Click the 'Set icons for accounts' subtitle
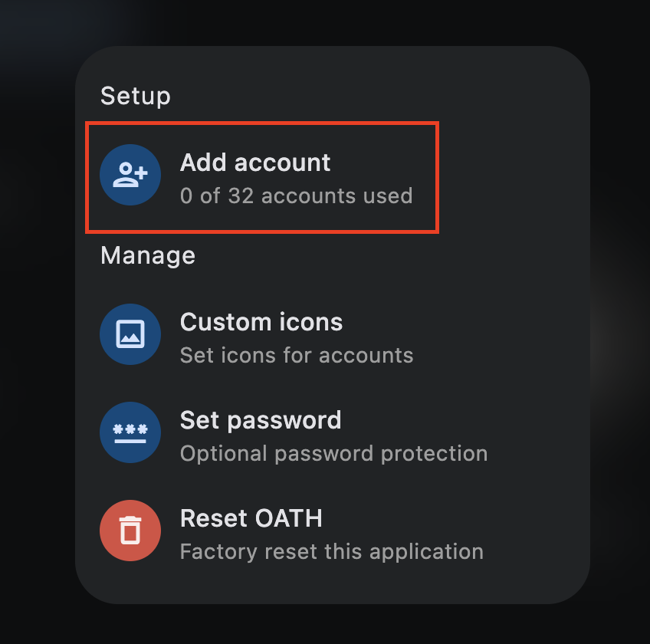Viewport: 650px width, 644px height. [297, 356]
